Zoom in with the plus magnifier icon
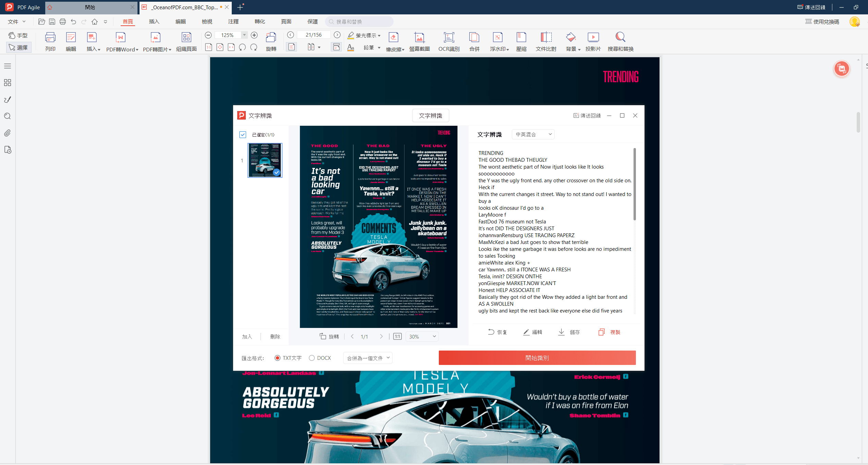The image size is (868, 465). click(254, 35)
